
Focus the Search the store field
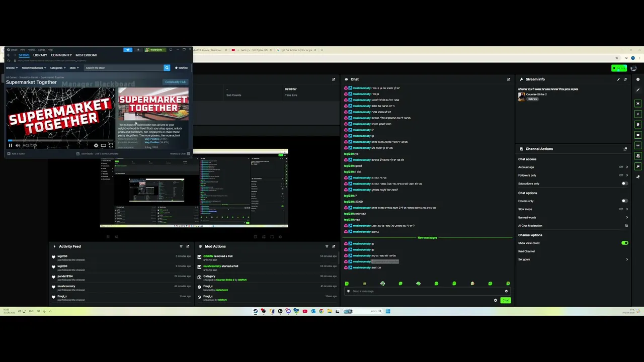123,67
